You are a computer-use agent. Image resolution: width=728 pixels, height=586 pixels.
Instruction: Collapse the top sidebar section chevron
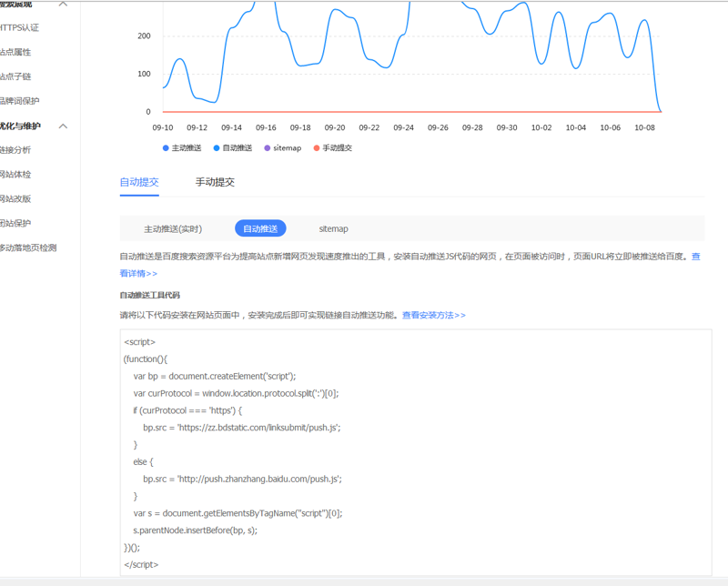(63, 4)
